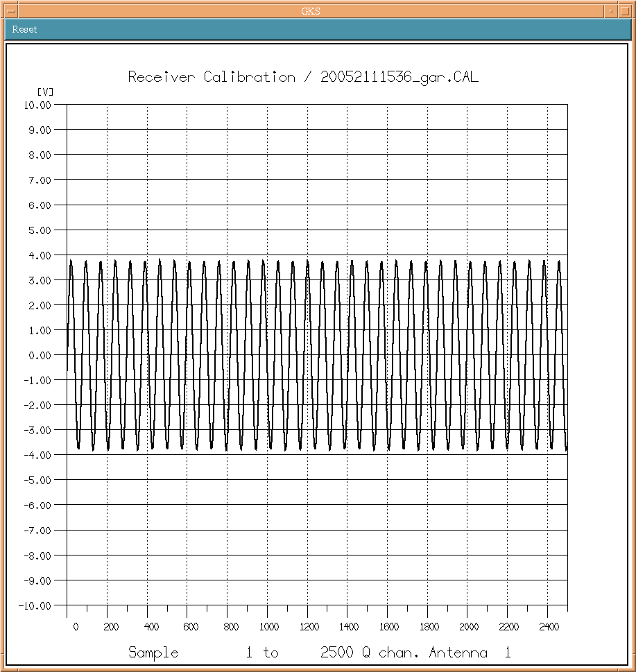Open the window menu button at top-left
The image size is (636, 672).
click(11, 11)
